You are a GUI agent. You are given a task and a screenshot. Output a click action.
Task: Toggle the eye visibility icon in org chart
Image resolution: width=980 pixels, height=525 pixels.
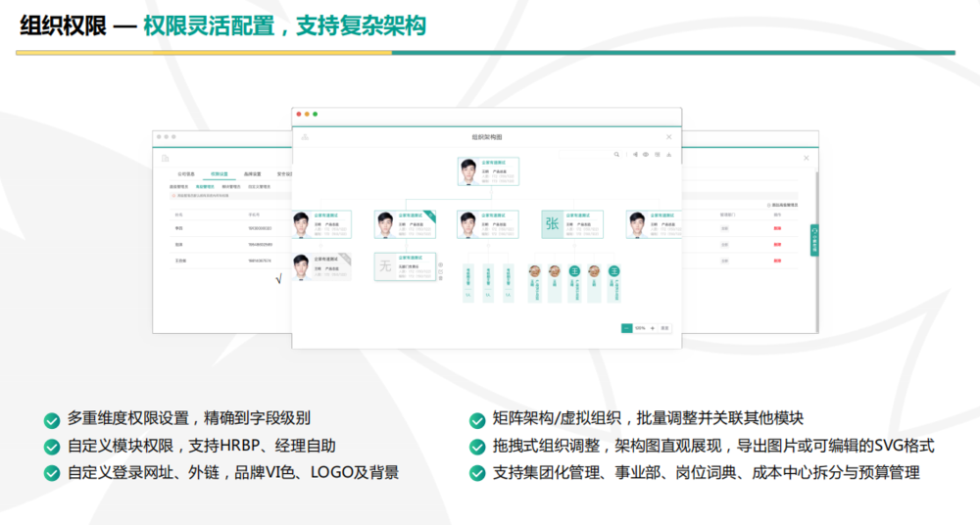[646, 155]
